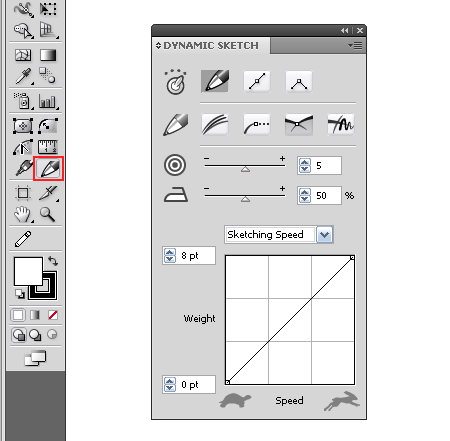Select the Eyedropper tool
This screenshot has height=441, width=450.
coord(23,76)
